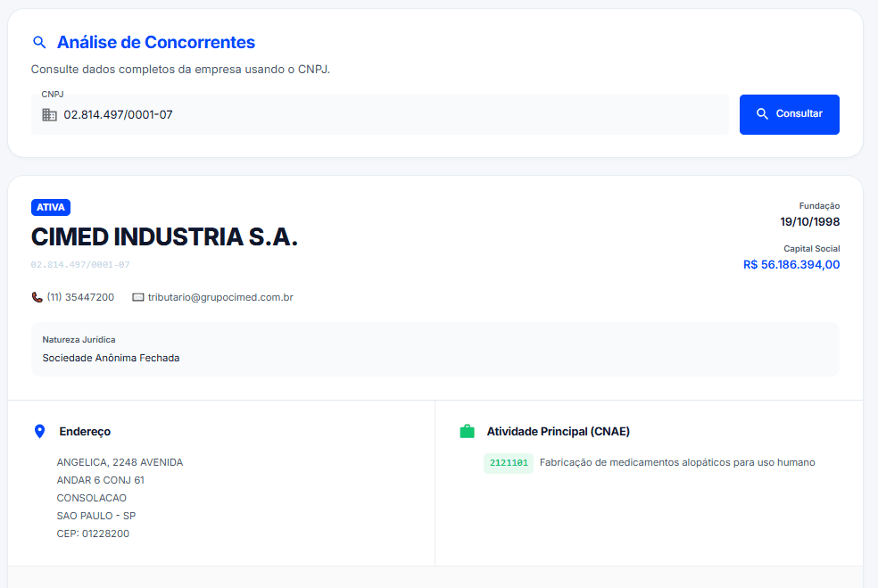The image size is (878, 588).
Task: Click the building icon in CNPJ field
Action: tap(50, 115)
